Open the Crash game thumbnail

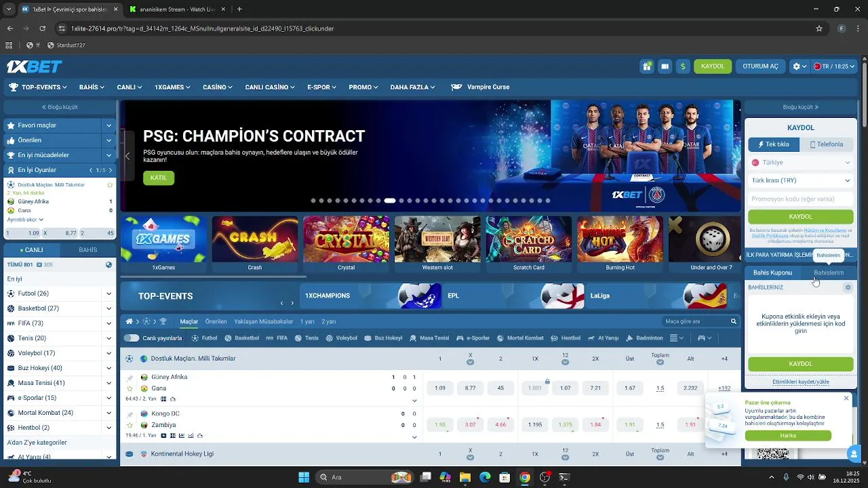[x=254, y=244]
